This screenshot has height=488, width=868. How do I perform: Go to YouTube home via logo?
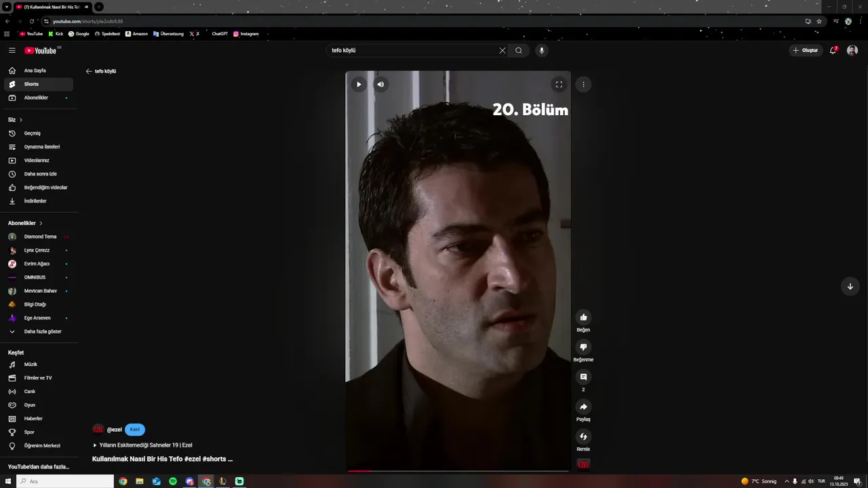(42, 50)
